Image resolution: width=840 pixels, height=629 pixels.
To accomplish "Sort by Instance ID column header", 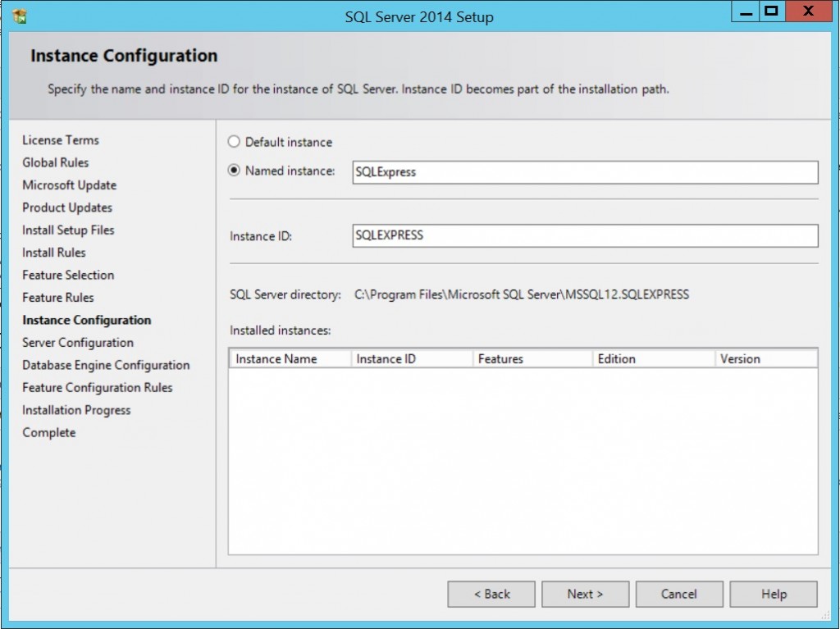I will 412,359.
